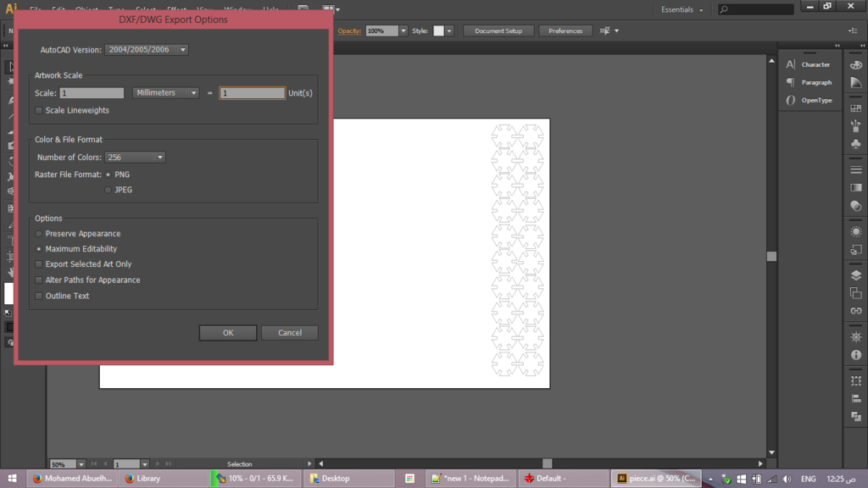Open the Essentials workspace switcher
868x488 pixels.
click(682, 9)
